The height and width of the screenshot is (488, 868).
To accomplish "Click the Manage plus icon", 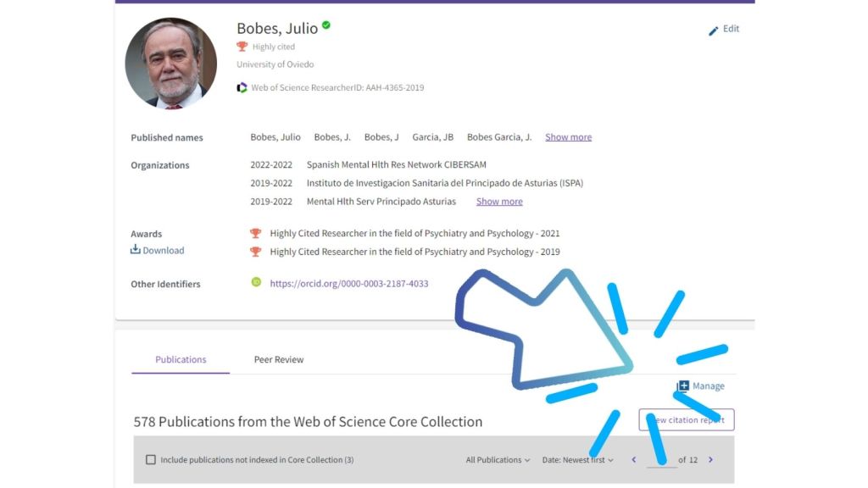I will pos(683,386).
